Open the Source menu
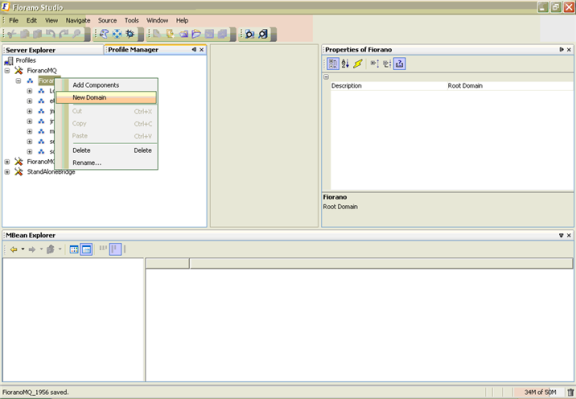 (107, 21)
